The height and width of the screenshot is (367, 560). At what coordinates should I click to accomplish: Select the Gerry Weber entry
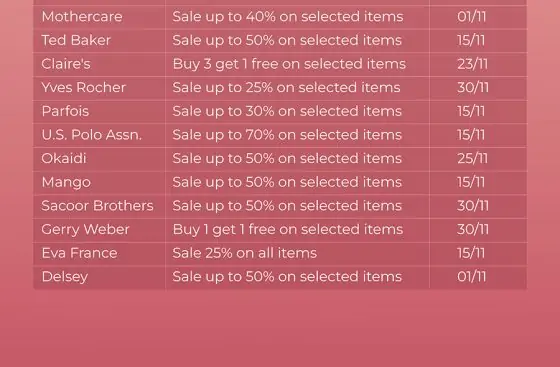[85, 230]
